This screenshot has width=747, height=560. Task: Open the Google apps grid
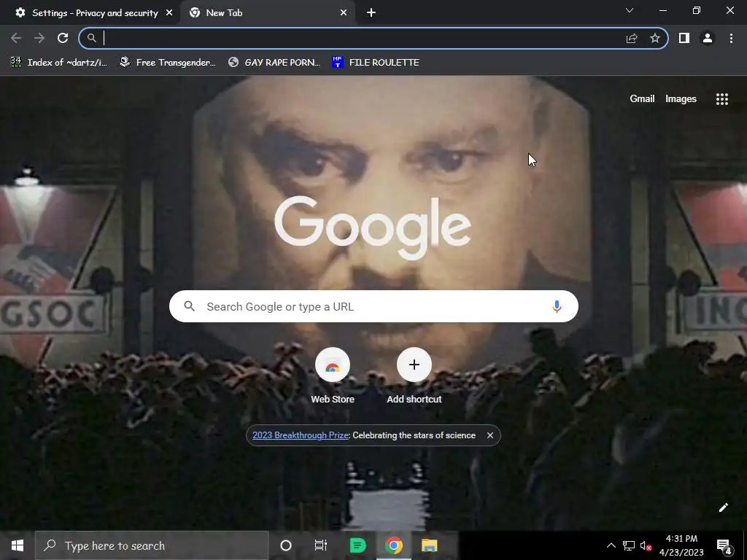pos(721,98)
